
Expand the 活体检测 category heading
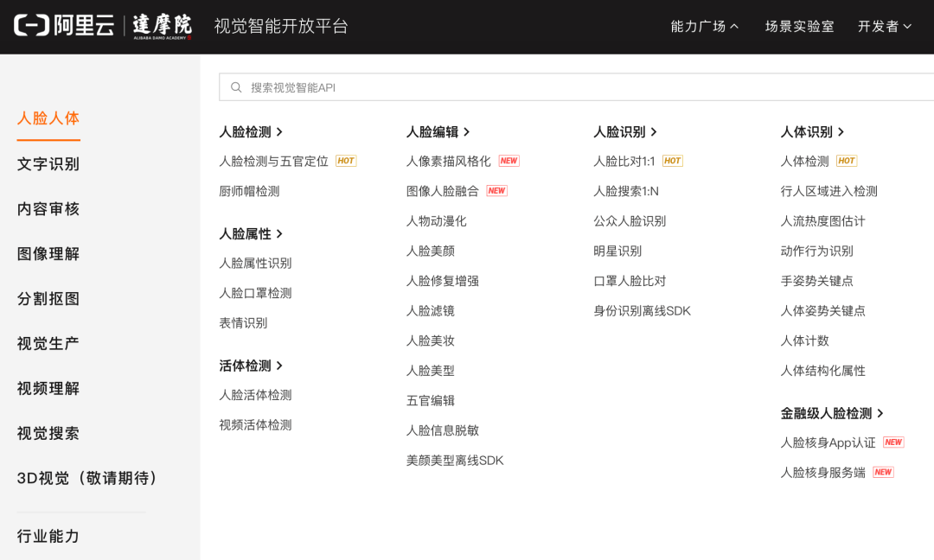click(251, 366)
